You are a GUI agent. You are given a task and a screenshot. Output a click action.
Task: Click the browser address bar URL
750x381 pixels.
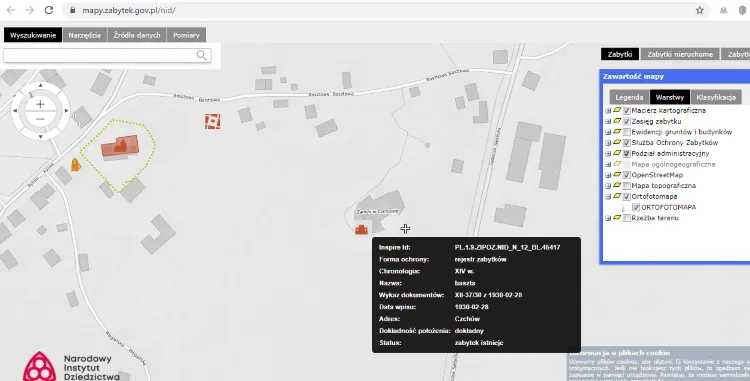point(129,10)
